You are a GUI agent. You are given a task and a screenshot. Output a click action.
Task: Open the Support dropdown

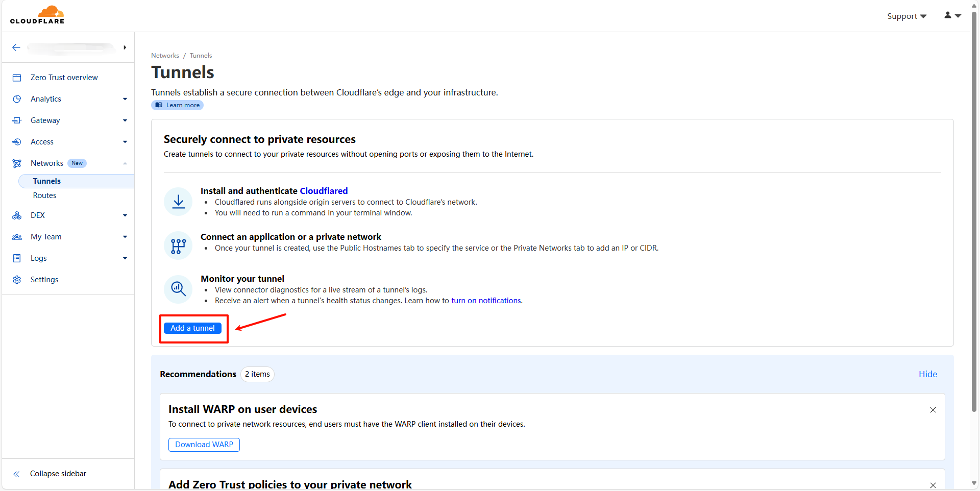906,16
